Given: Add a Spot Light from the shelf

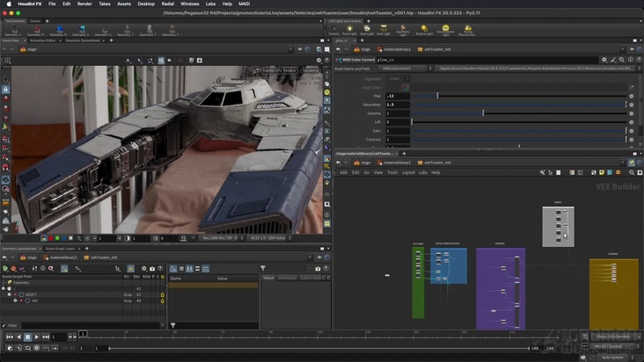Looking at the screenshot, I should point(367,30).
